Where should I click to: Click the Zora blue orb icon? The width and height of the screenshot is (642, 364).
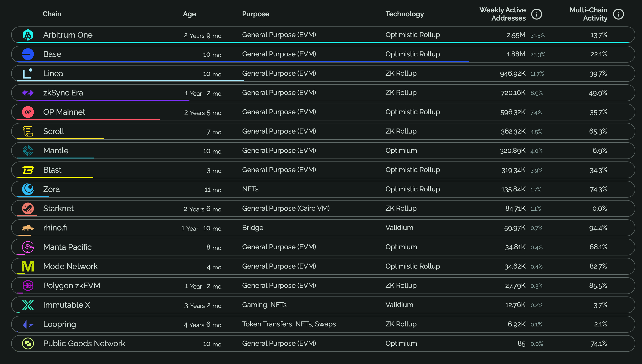(28, 189)
